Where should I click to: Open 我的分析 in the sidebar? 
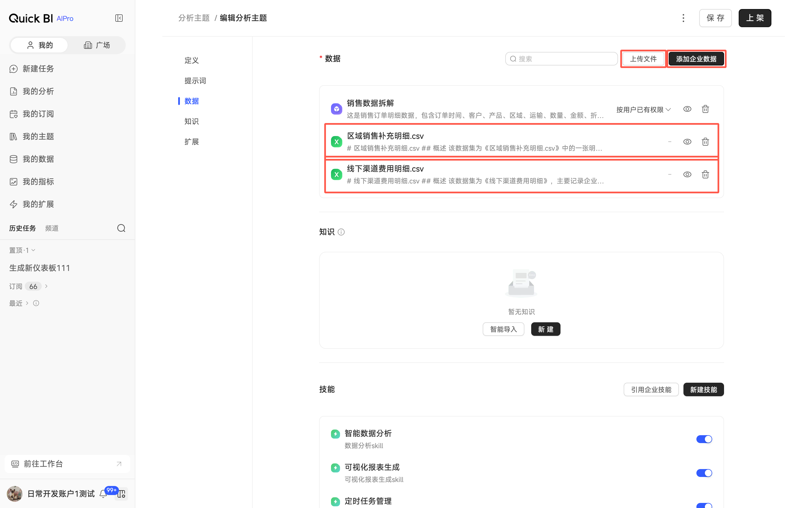click(x=32, y=91)
